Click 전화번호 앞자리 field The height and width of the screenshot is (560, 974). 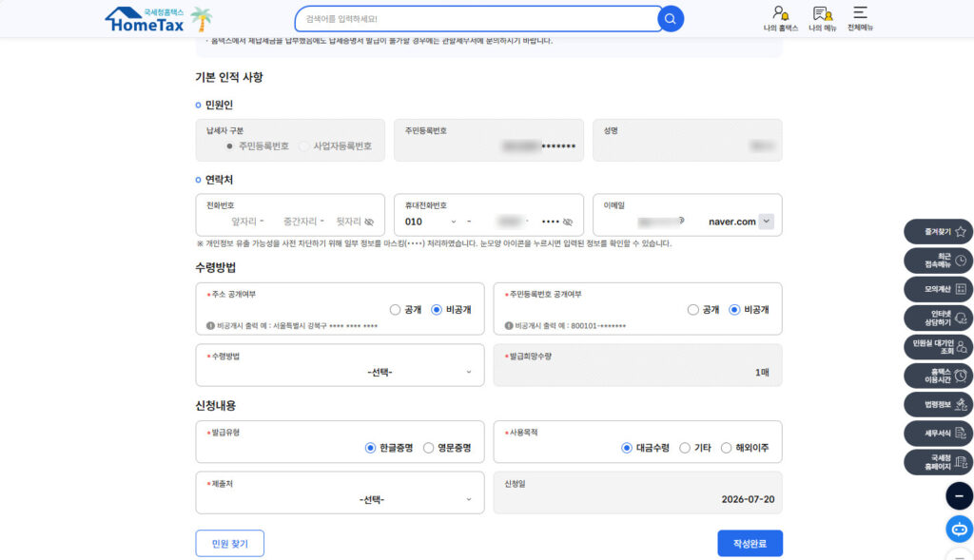pos(243,222)
